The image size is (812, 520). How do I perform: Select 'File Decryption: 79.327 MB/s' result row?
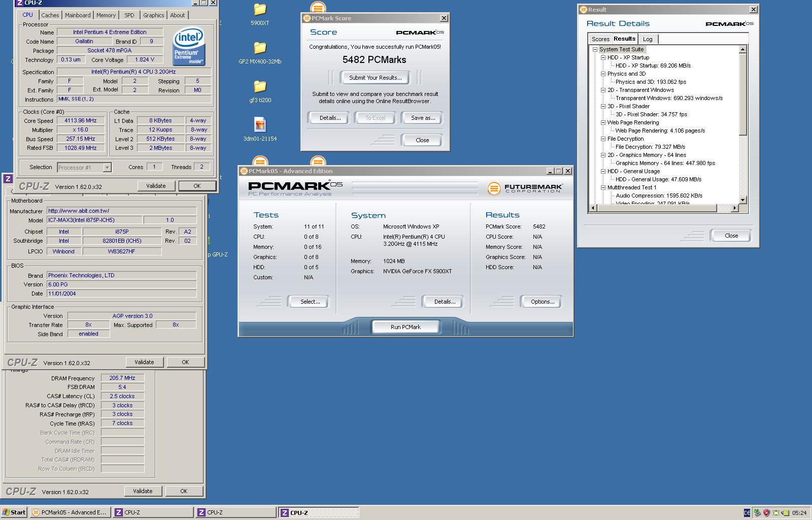[650, 147]
